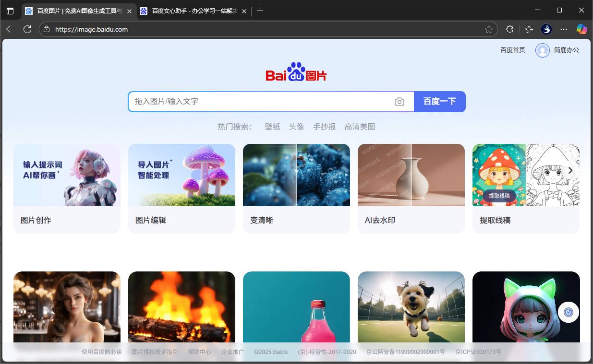The width and height of the screenshot is (593, 364).
Task: Search the hot keyword 壁纸
Action: click(272, 127)
